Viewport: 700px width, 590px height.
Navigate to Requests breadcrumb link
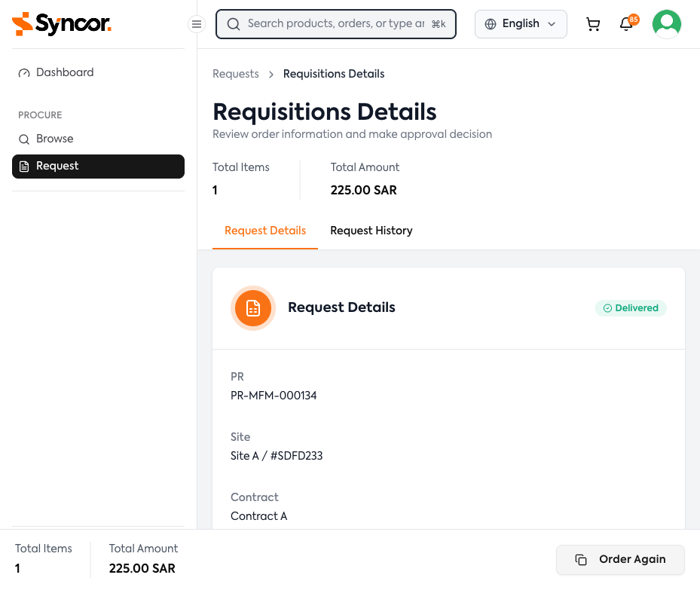coord(235,74)
